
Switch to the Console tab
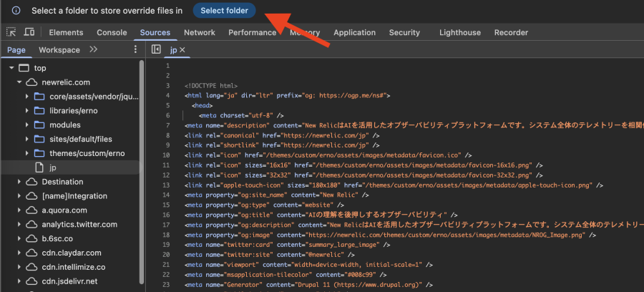[x=112, y=32]
